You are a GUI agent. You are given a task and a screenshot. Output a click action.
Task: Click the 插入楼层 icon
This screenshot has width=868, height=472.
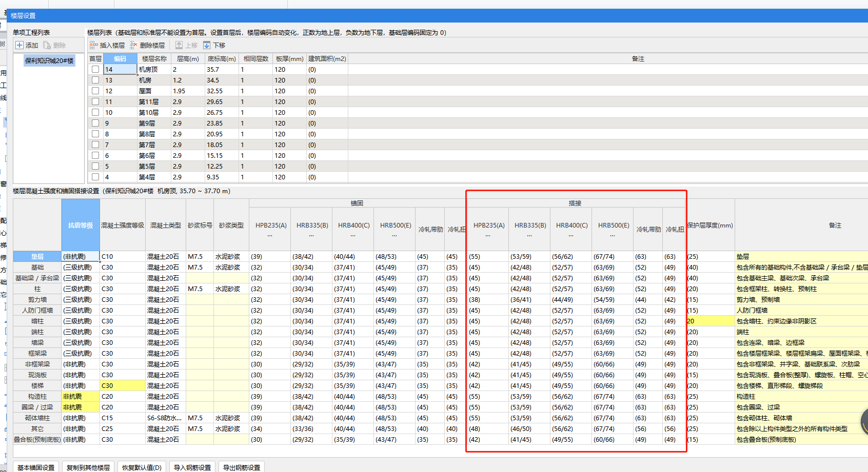coord(93,45)
